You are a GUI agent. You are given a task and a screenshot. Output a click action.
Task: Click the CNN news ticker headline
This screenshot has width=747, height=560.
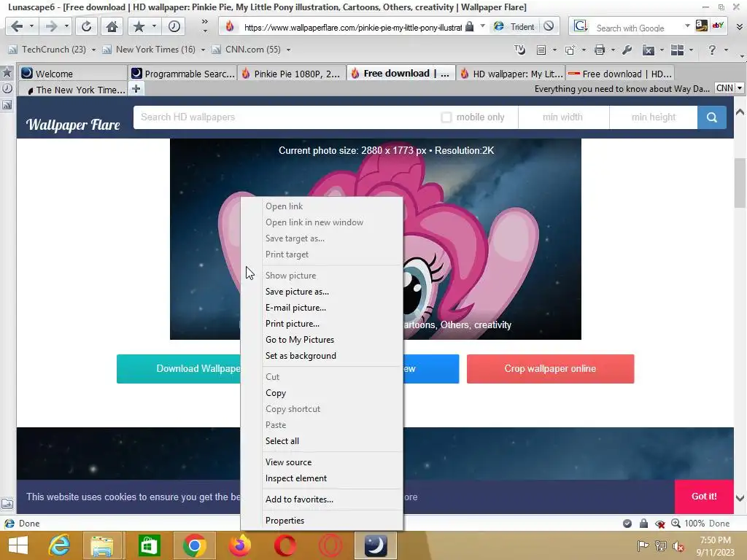(x=622, y=88)
